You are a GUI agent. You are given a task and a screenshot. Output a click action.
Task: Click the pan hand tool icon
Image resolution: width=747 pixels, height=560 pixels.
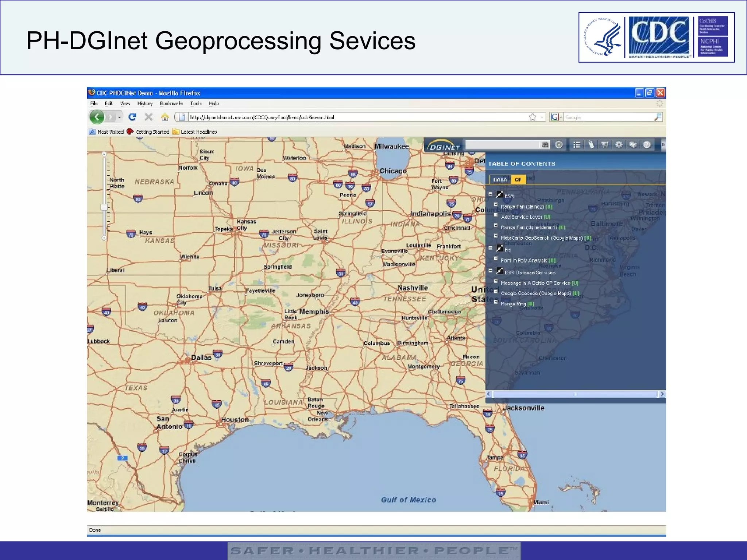[x=591, y=145]
